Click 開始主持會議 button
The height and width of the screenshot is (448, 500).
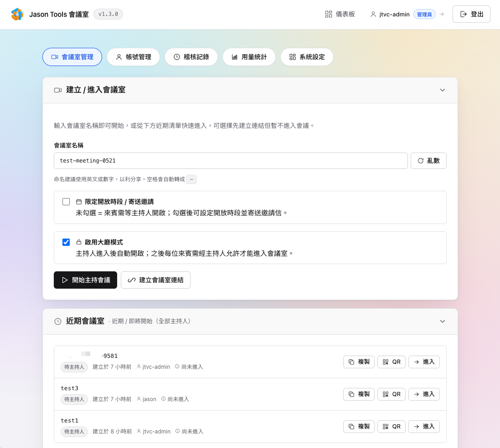(85, 280)
